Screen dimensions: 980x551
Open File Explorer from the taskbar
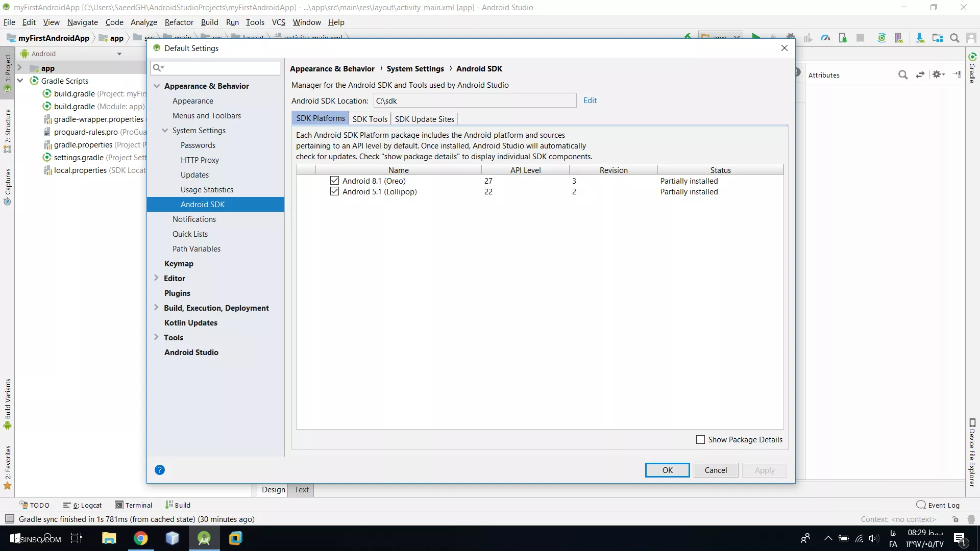click(x=109, y=538)
